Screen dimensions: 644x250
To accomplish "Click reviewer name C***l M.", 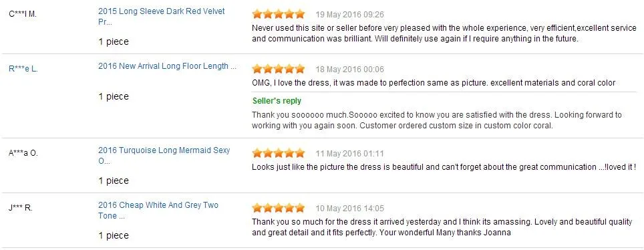I will pyautogui.click(x=23, y=14).
